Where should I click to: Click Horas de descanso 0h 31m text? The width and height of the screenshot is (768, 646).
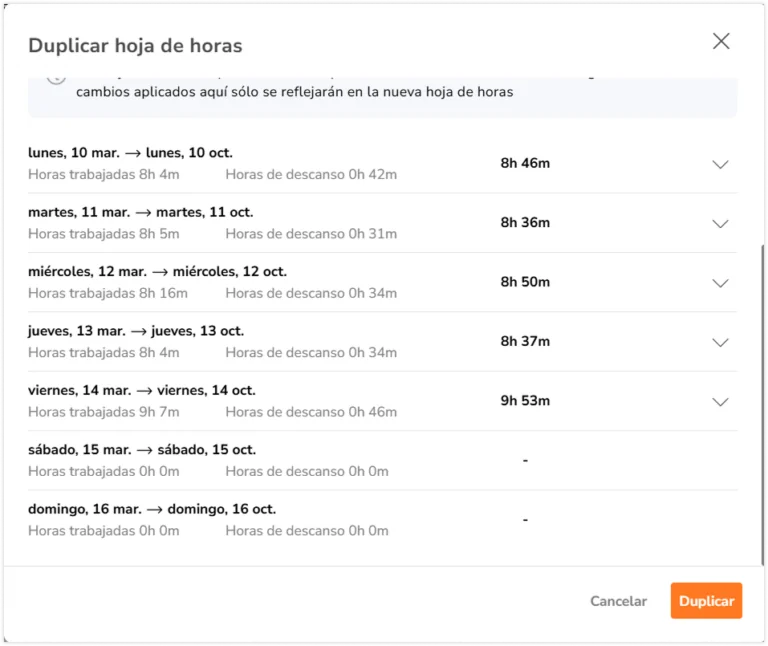point(311,234)
